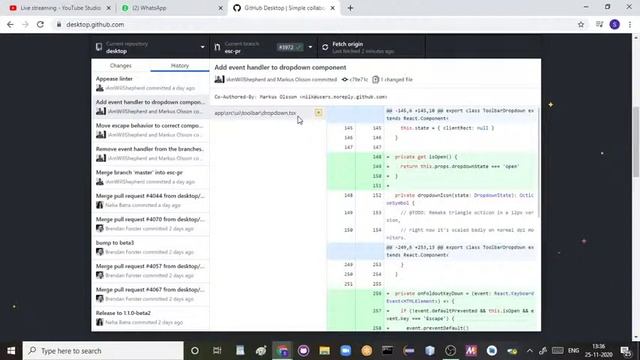The image size is (640, 360).
Task: Click the avatar in the bump to beta3 commit row
Action: pyautogui.click(x=100, y=252)
